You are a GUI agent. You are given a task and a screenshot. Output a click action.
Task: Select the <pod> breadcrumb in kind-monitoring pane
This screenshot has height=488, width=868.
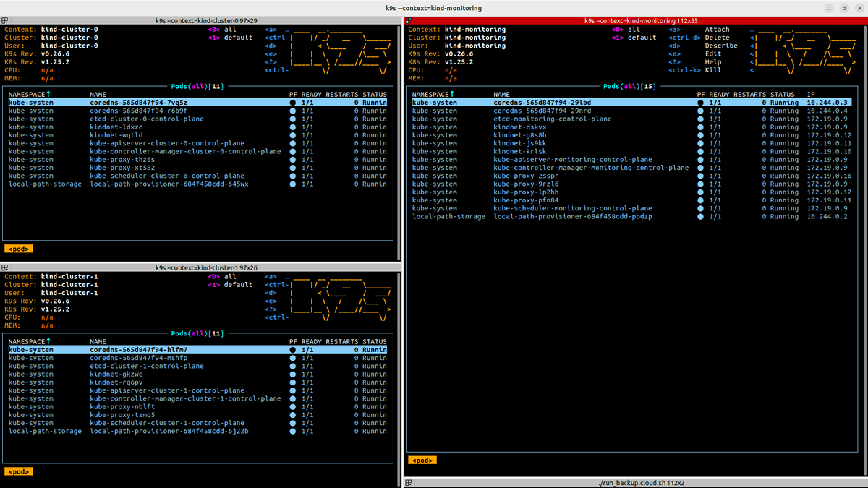click(x=422, y=460)
